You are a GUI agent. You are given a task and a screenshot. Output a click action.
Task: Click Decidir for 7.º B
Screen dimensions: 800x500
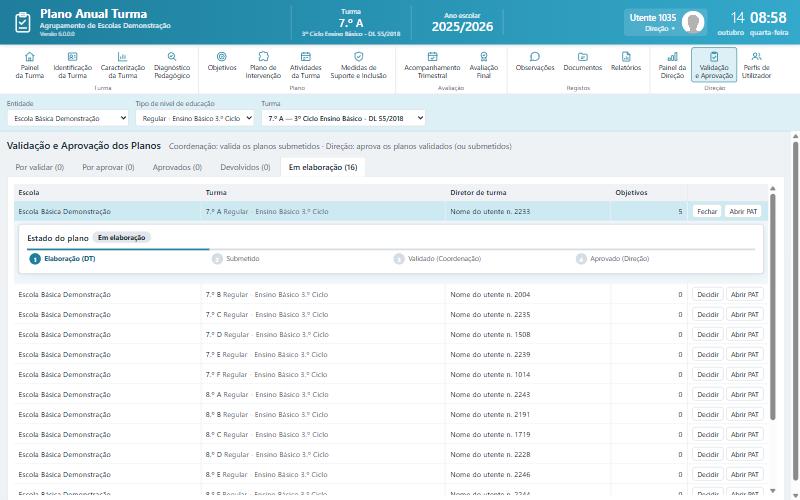point(708,294)
